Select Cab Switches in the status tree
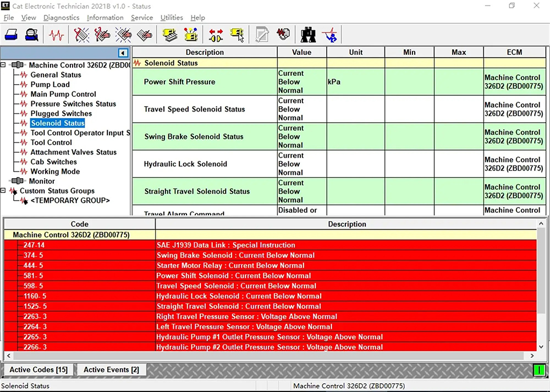The width and height of the screenshot is (550, 392). click(x=53, y=162)
